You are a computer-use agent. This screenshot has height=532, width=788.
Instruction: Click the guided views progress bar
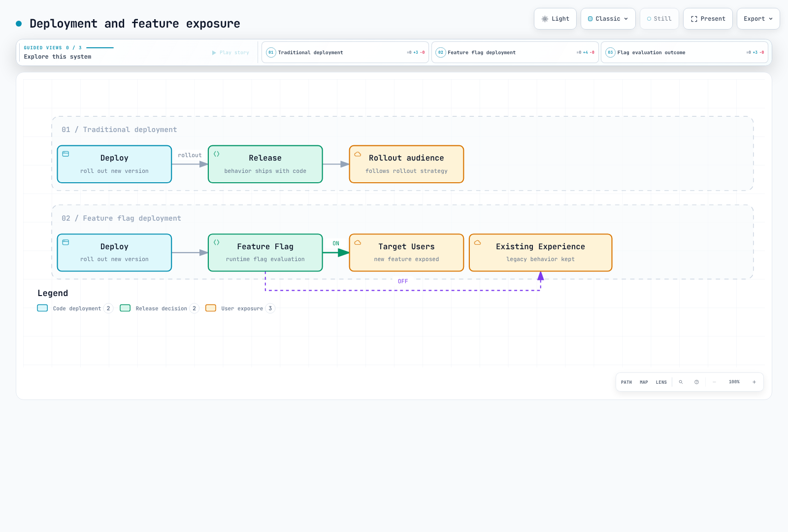(x=100, y=48)
